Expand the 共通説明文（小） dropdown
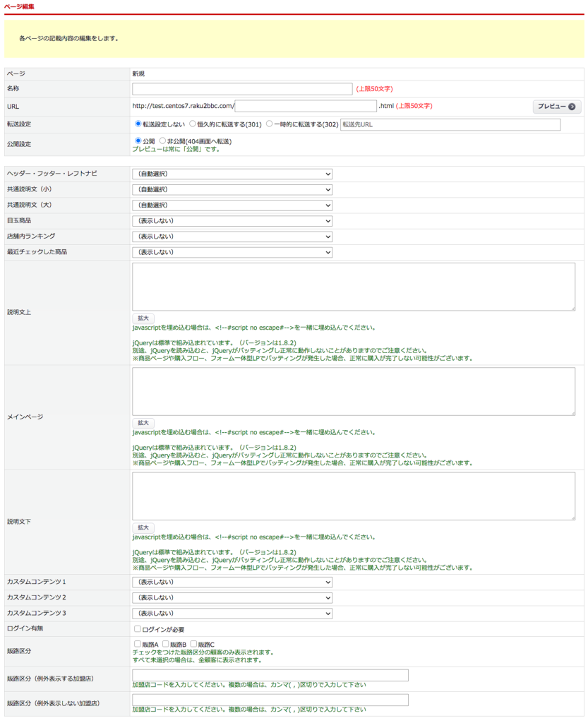 [x=232, y=189]
